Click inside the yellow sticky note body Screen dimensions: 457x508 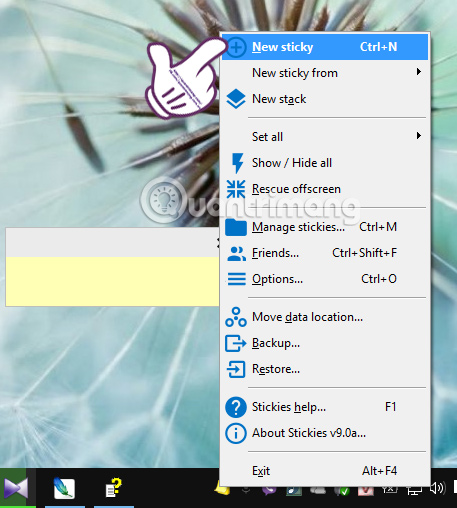click(x=112, y=281)
